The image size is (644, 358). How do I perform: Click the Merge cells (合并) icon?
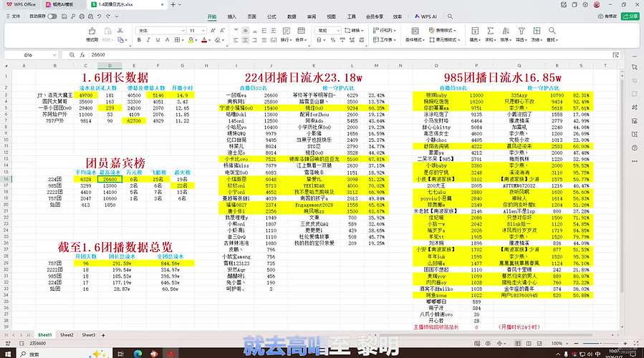click(x=301, y=32)
